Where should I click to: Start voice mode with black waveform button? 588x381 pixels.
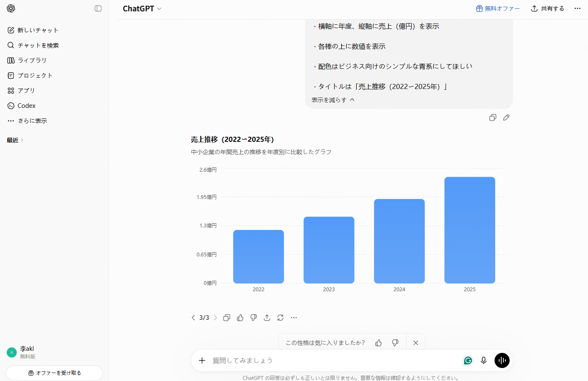click(502, 360)
